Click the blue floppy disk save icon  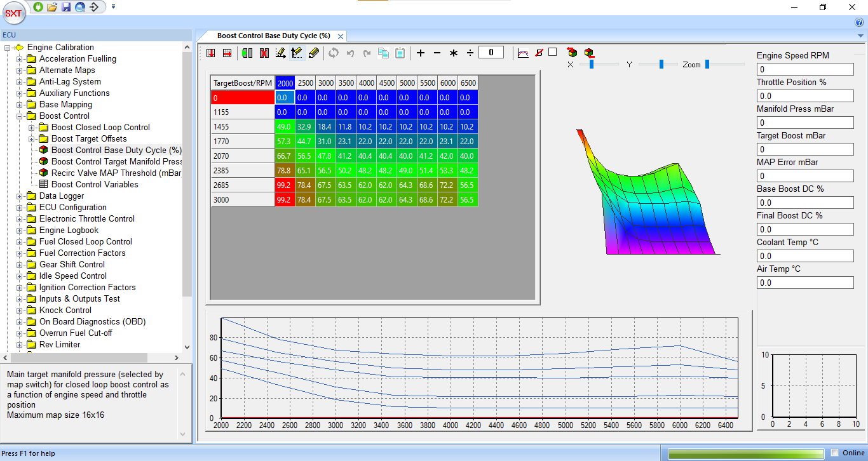[x=66, y=7]
